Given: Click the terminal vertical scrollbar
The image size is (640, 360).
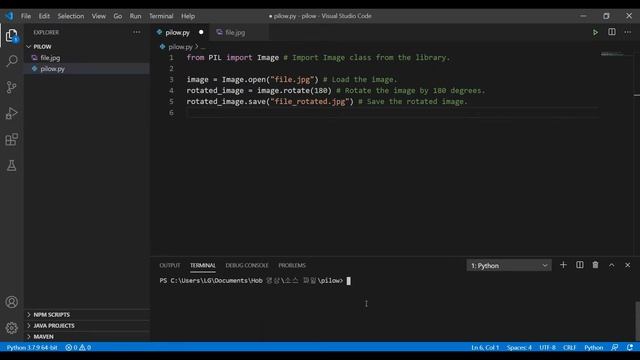Looking at the screenshot, I should pyautogui.click(x=637, y=320).
